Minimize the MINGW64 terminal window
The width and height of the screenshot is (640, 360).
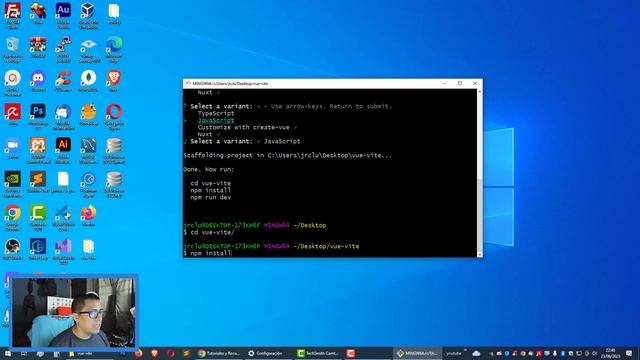tap(445, 83)
